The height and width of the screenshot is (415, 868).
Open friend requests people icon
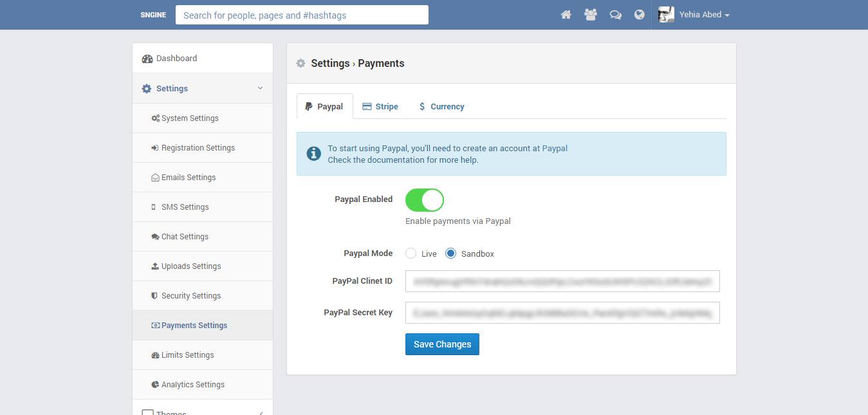tap(591, 15)
